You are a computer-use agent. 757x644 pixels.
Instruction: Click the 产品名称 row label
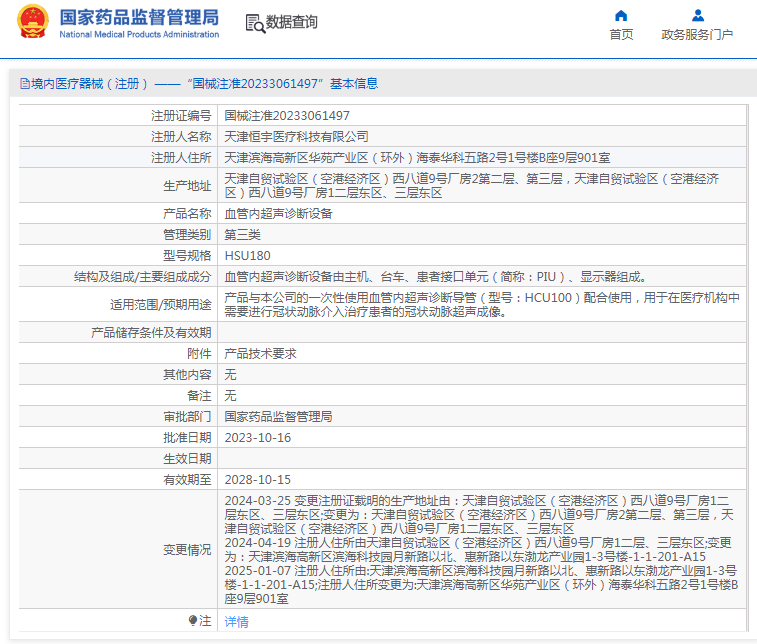[x=187, y=214]
